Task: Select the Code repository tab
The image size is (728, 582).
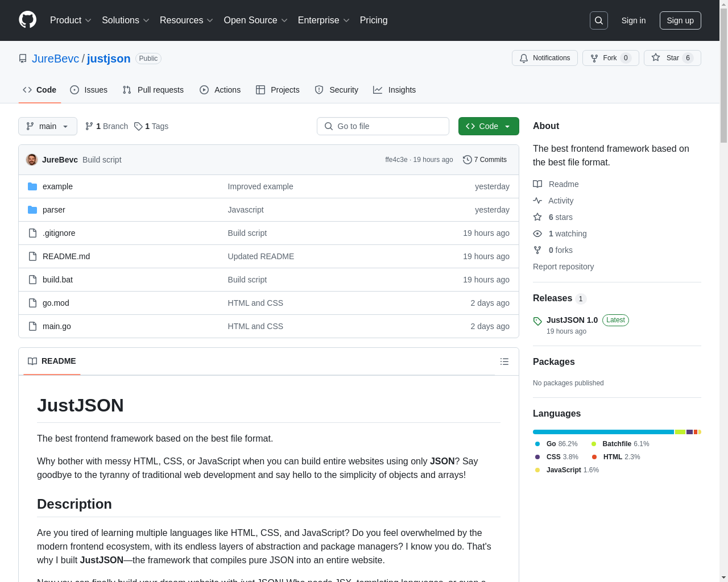Action: (39, 90)
